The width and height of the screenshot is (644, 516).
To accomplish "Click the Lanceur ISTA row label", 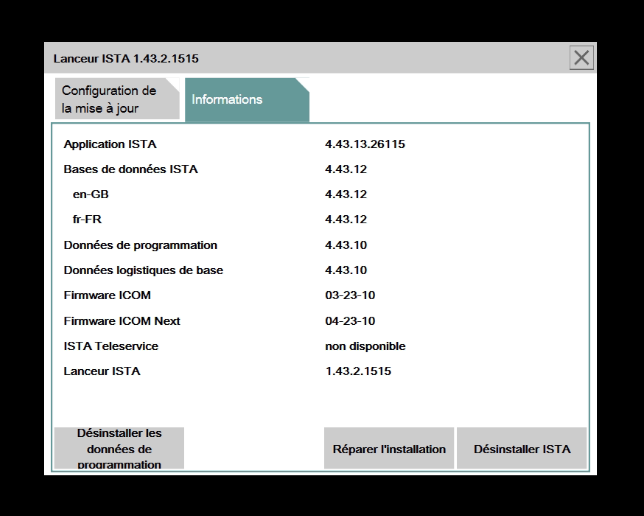I will coord(102,371).
